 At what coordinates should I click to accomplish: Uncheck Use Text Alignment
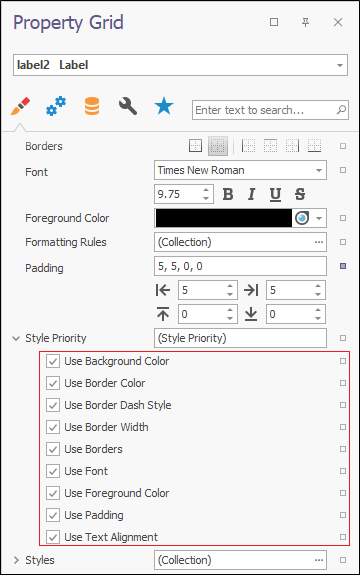coord(53,537)
